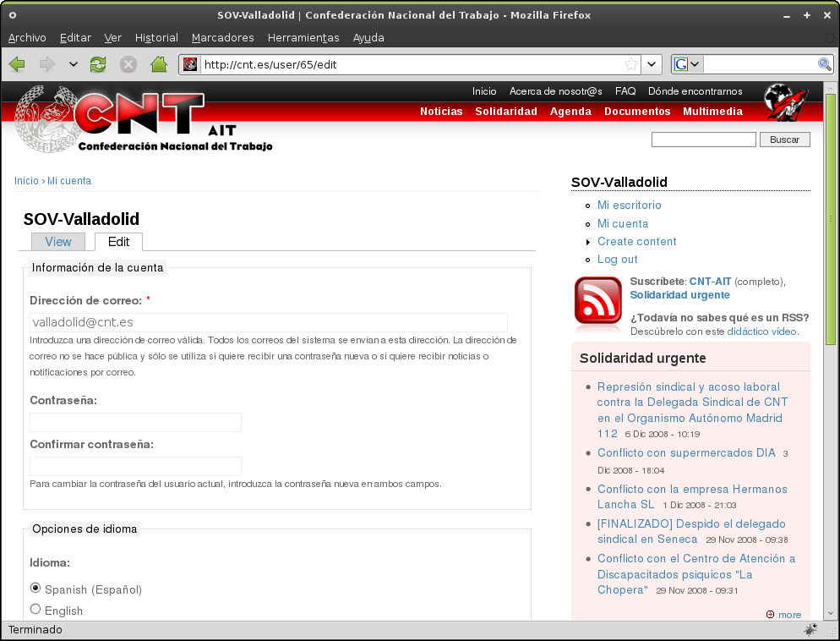
Task: Click the Acerca de nosotr@s link
Action: [x=556, y=91]
